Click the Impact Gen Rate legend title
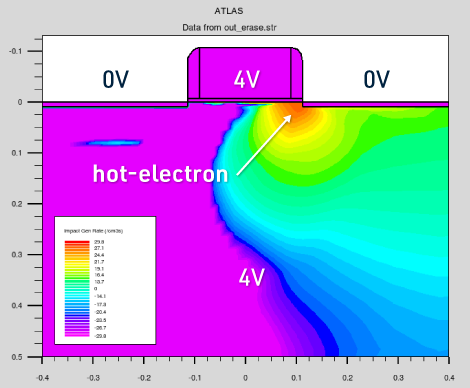Image resolution: width=470 pixels, height=388 pixels. point(93,231)
